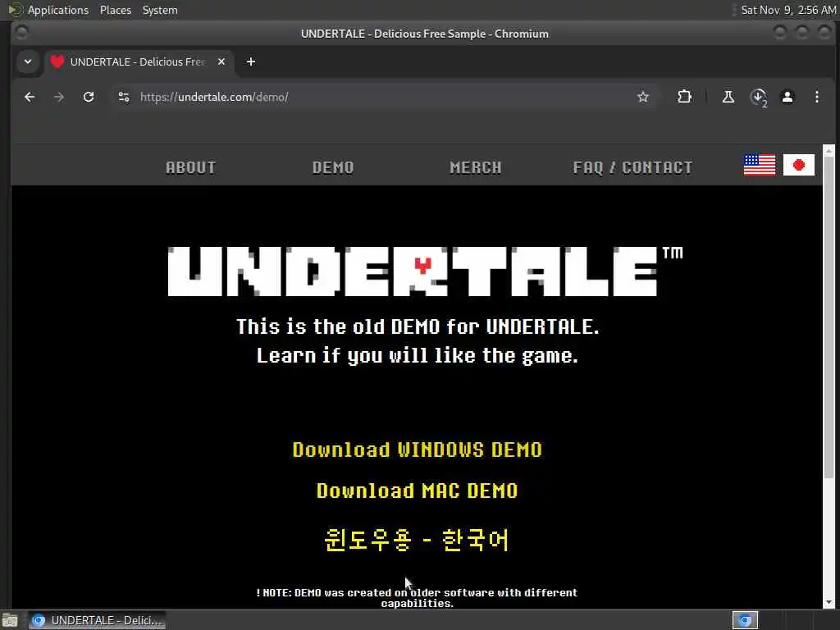Switch site language with the US flag

(x=759, y=165)
